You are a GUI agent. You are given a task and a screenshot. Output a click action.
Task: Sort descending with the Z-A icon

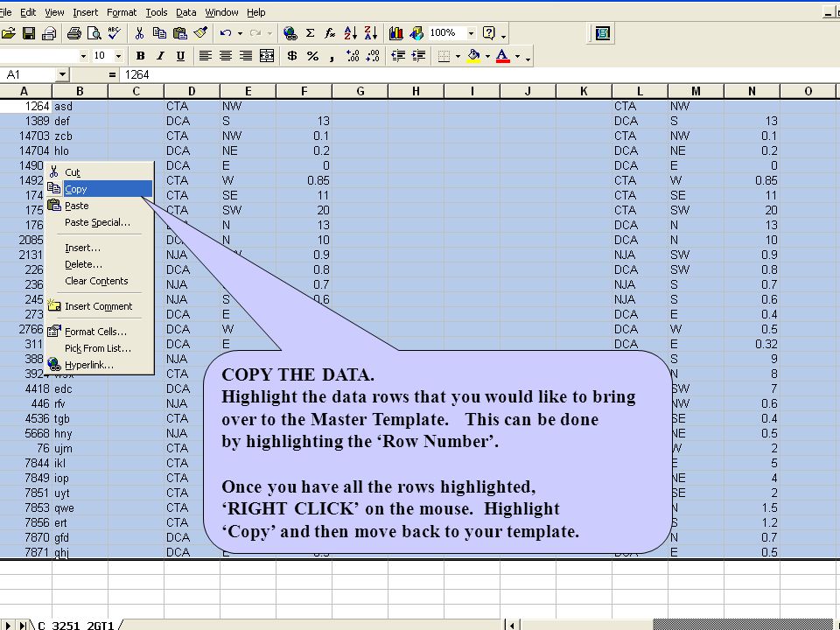[x=371, y=33]
